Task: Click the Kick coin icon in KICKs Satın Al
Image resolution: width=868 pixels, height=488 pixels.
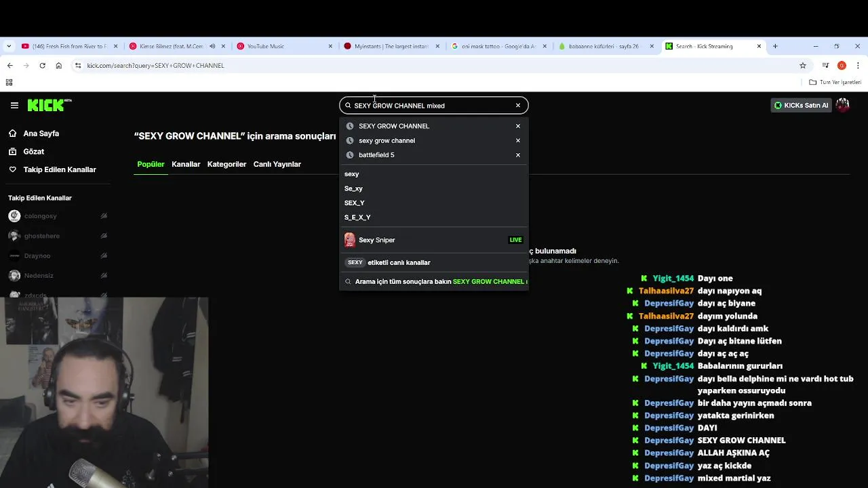Action: tap(778, 105)
